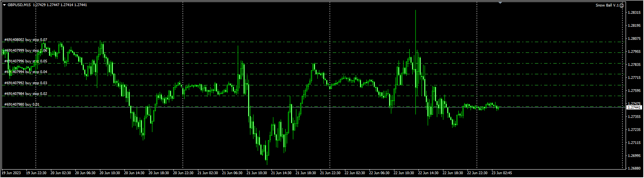Select order label #691407999 buy stop 0.06
Viewport: 644px width, 178px height.
coord(26,51)
